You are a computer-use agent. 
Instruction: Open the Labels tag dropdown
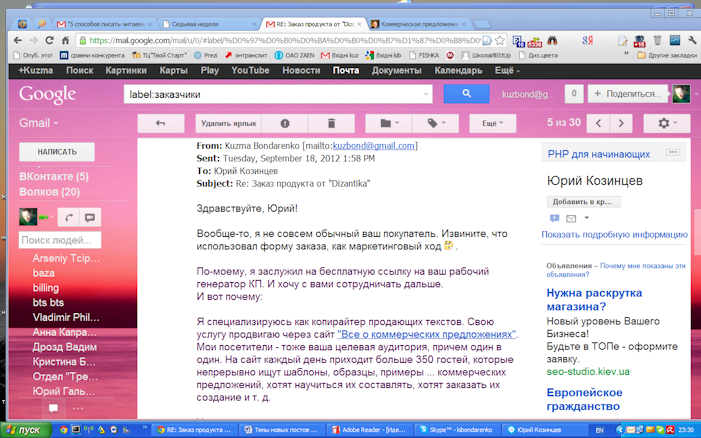436,123
